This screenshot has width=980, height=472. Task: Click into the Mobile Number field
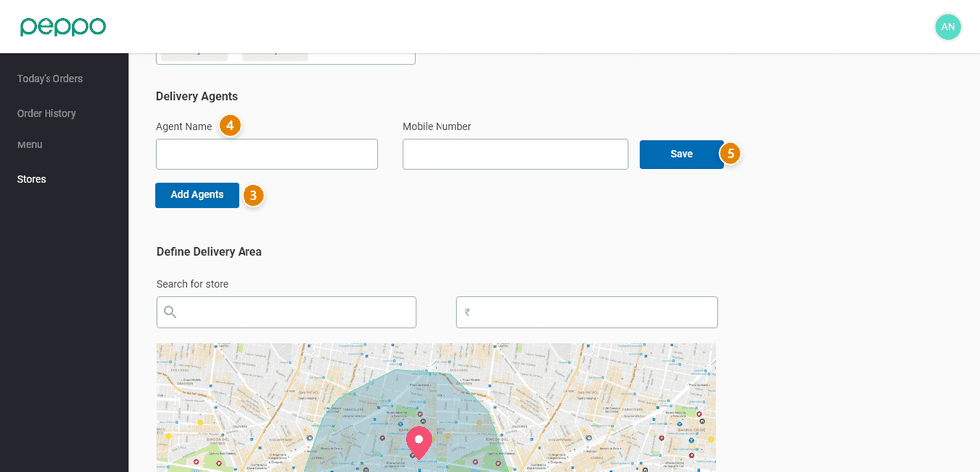(515, 154)
